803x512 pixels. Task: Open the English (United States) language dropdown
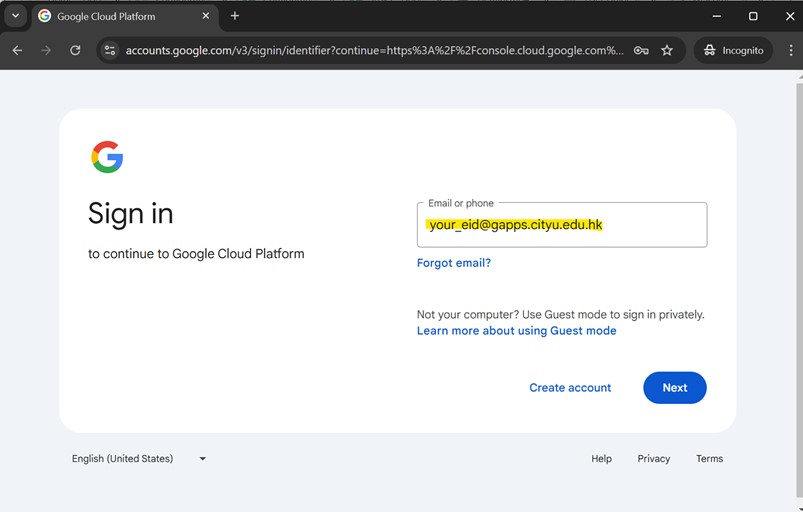coord(138,459)
